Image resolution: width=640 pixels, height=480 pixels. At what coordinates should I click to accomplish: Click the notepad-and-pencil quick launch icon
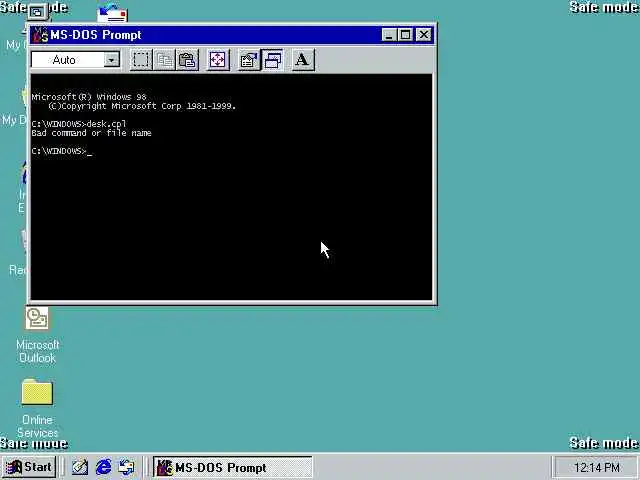[80, 467]
